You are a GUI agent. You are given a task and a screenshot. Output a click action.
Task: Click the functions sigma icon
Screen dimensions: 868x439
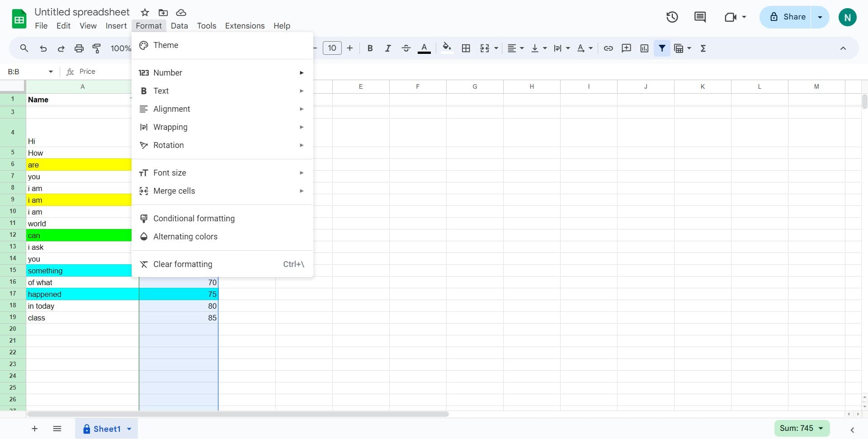click(703, 48)
